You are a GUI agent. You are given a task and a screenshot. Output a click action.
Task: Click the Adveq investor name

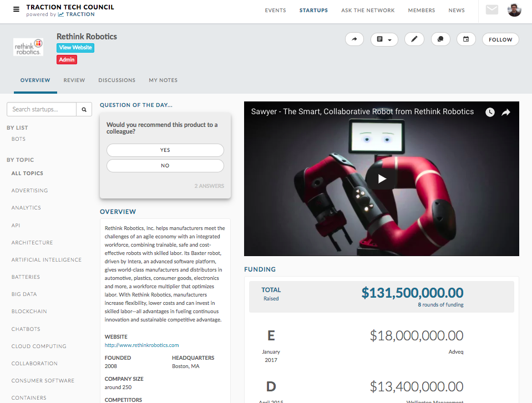[x=455, y=352]
